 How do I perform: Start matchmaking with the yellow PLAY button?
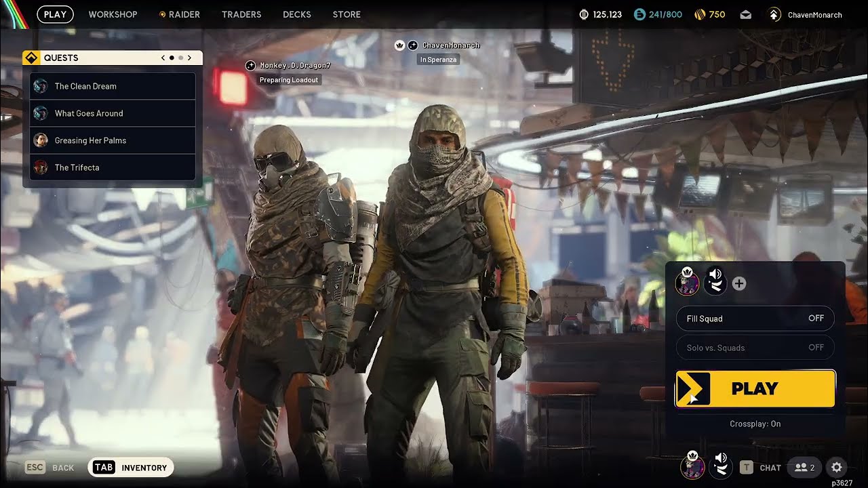point(755,388)
